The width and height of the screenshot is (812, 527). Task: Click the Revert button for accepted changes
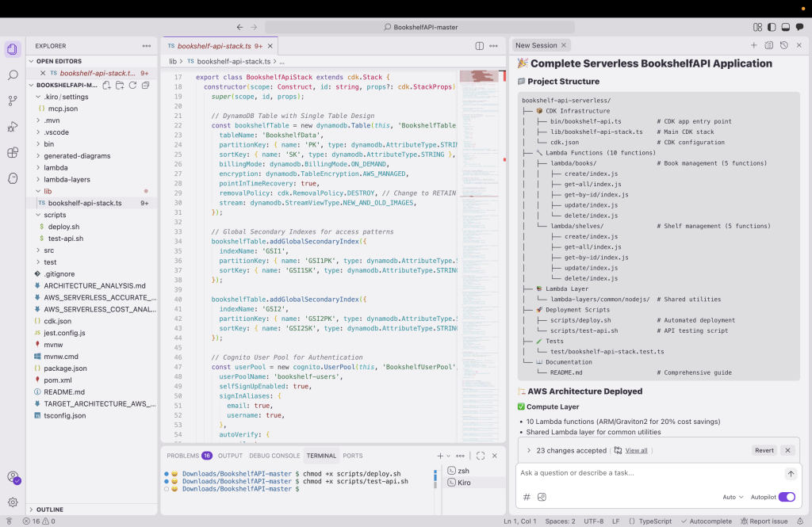[x=764, y=450]
